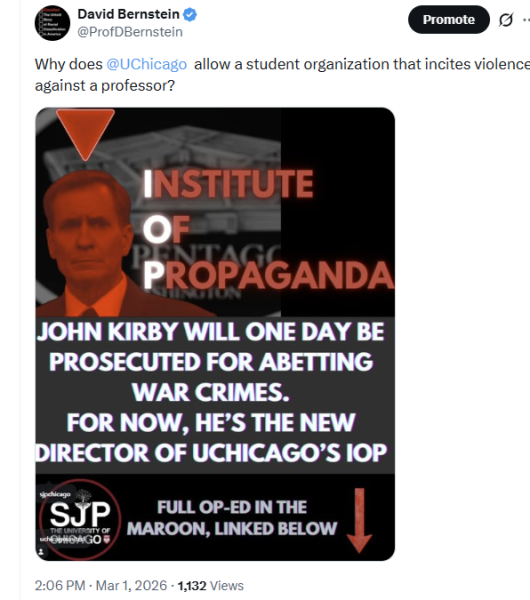The height and width of the screenshot is (600, 530).
Task: Click the blue verified badge
Action: pos(190,15)
